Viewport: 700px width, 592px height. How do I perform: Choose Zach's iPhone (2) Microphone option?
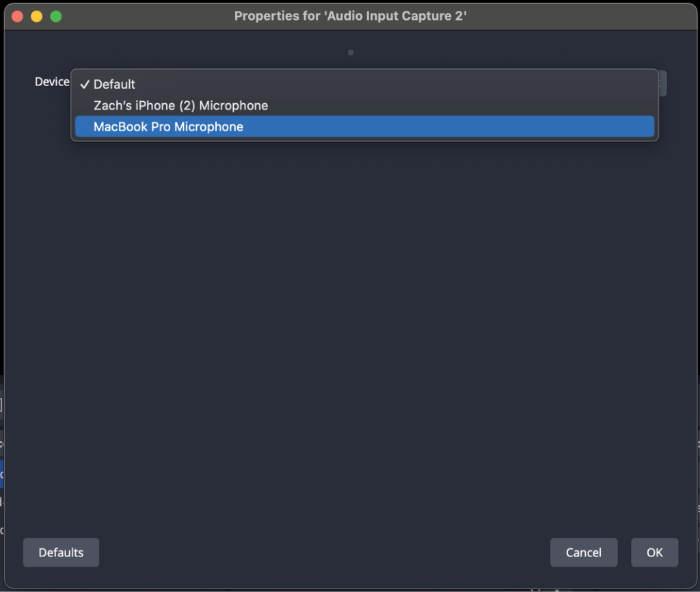pos(180,105)
